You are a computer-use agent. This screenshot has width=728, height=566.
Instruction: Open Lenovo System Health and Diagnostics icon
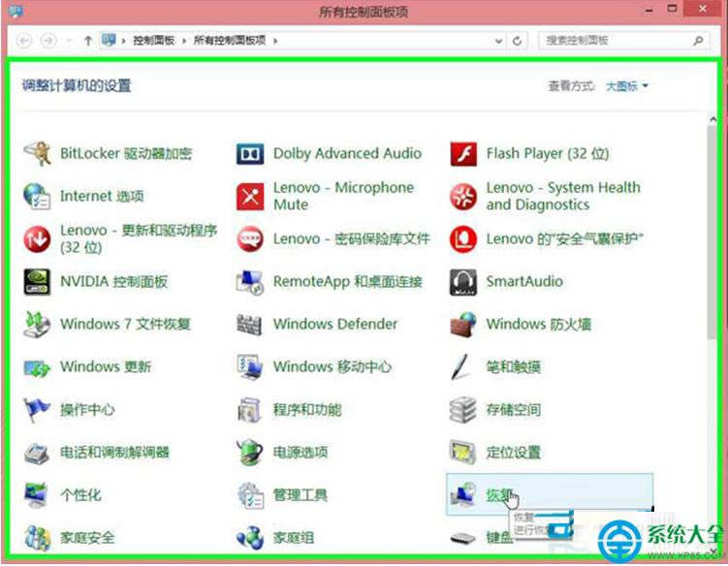point(463,197)
